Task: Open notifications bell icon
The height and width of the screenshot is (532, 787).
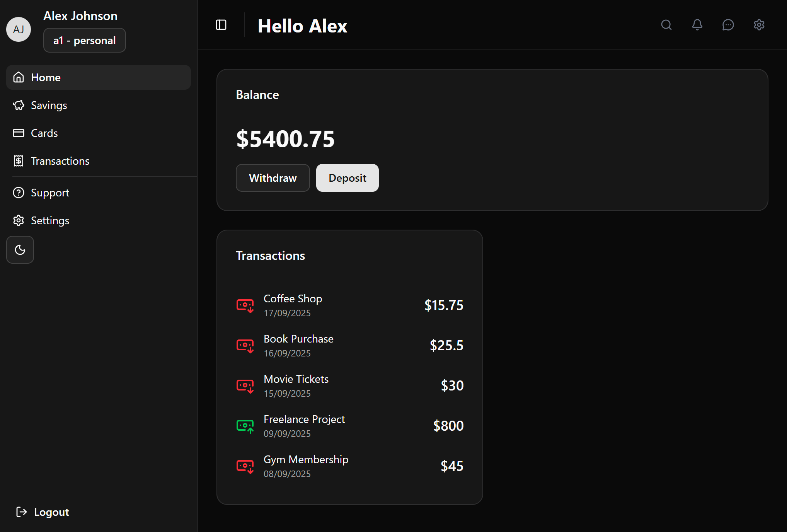Action: point(697,25)
